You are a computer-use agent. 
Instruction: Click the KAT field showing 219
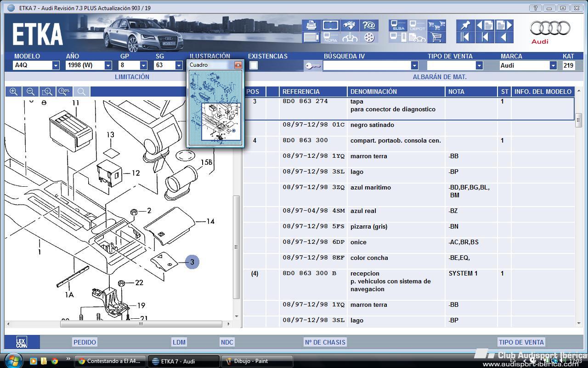click(569, 65)
